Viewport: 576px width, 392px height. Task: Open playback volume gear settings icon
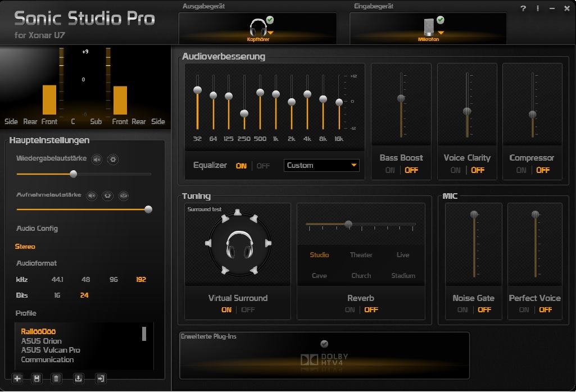coord(113,159)
